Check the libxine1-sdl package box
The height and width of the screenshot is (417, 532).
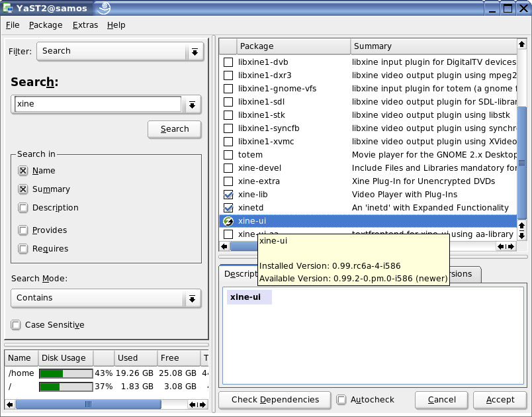click(x=228, y=102)
